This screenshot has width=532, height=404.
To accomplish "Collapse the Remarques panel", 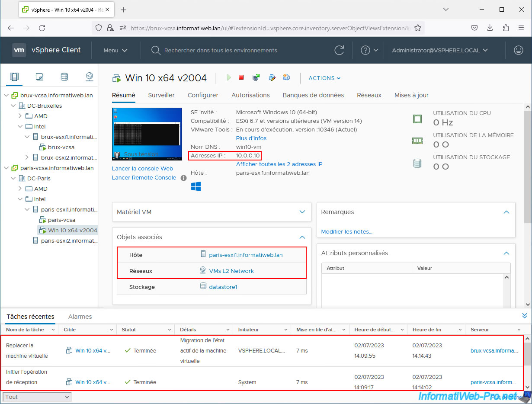I will pos(506,212).
